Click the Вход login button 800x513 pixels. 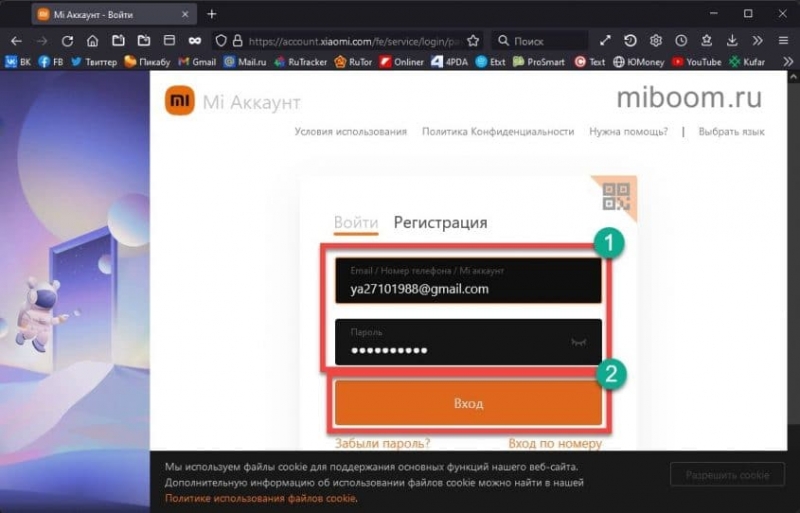coord(468,403)
